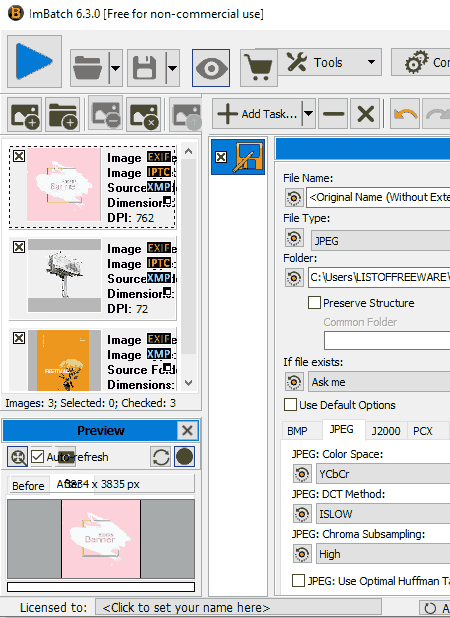Screen dimensions: 450x618
Task: Undo with the orange curved arrow
Action: point(405,114)
